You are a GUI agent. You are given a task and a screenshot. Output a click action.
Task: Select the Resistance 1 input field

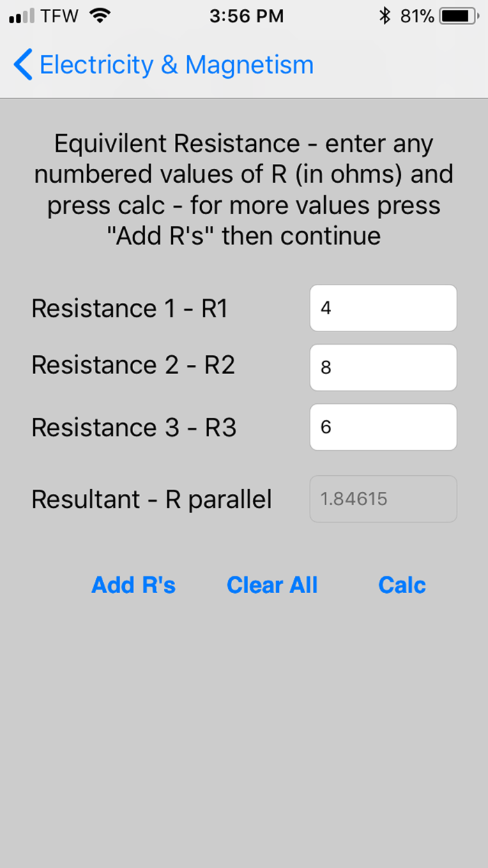point(383,308)
